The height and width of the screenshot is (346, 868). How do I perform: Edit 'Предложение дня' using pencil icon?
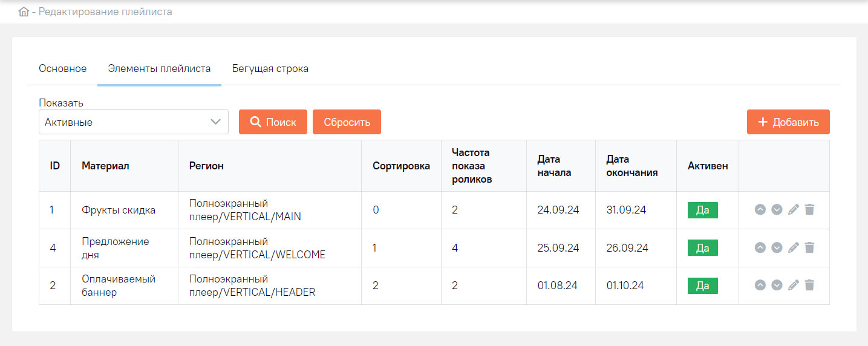[794, 247]
